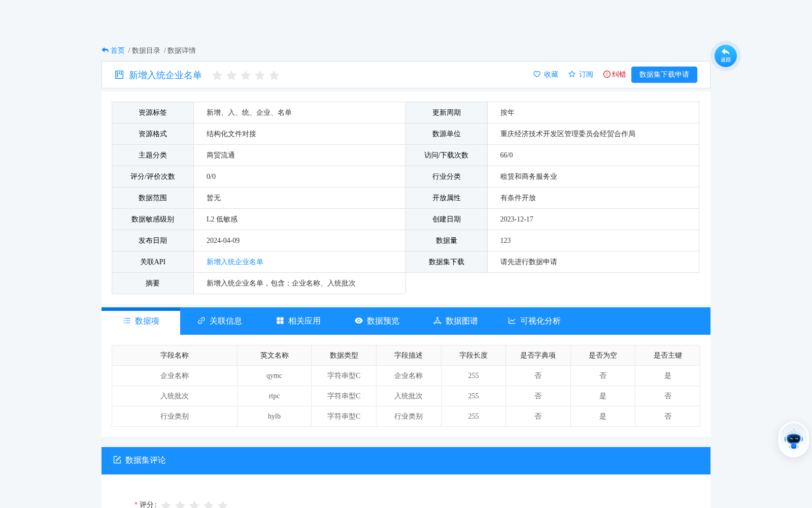Rate five stars in the header rating
This screenshot has width=812, height=508.
[x=274, y=75]
